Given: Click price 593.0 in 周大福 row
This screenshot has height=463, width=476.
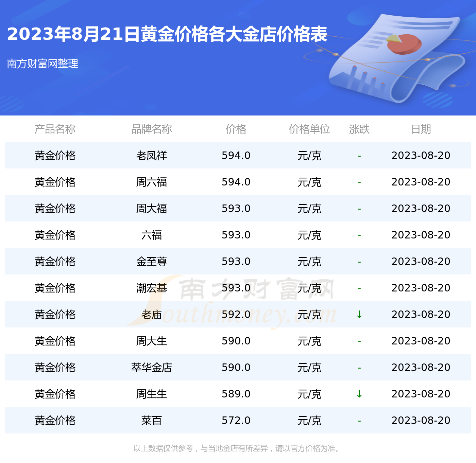Looking at the screenshot, I should [x=236, y=209].
